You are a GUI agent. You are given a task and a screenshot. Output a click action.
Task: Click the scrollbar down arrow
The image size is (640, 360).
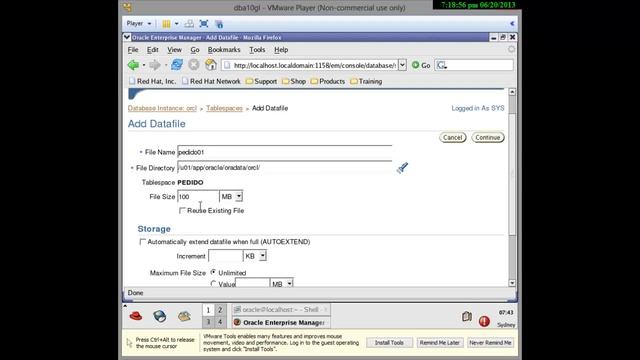tap(512, 283)
